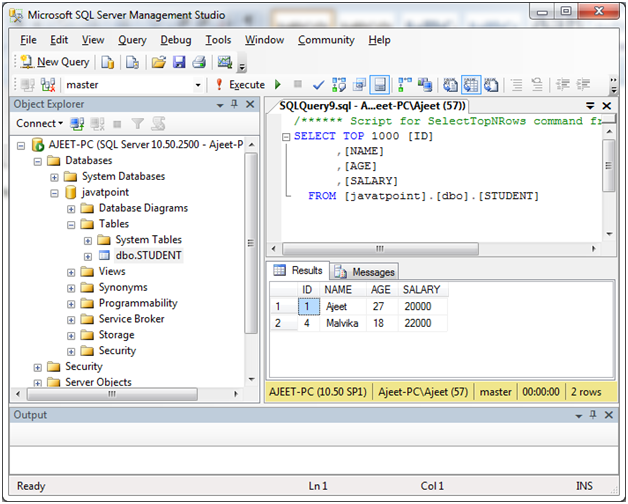
Task: Click the Parse checkmark icon
Action: (318, 85)
